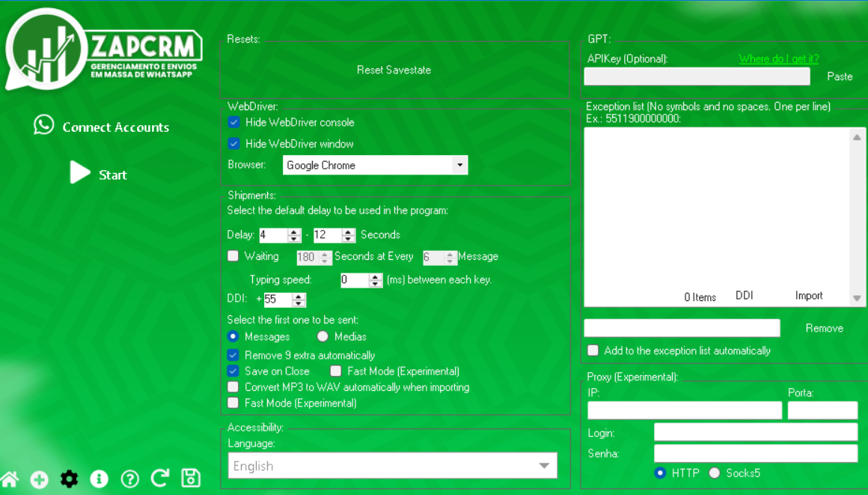Enable the Waiting checkbox
Image resolution: width=868 pixels, height=495 pixels.
tap(233, 256)
